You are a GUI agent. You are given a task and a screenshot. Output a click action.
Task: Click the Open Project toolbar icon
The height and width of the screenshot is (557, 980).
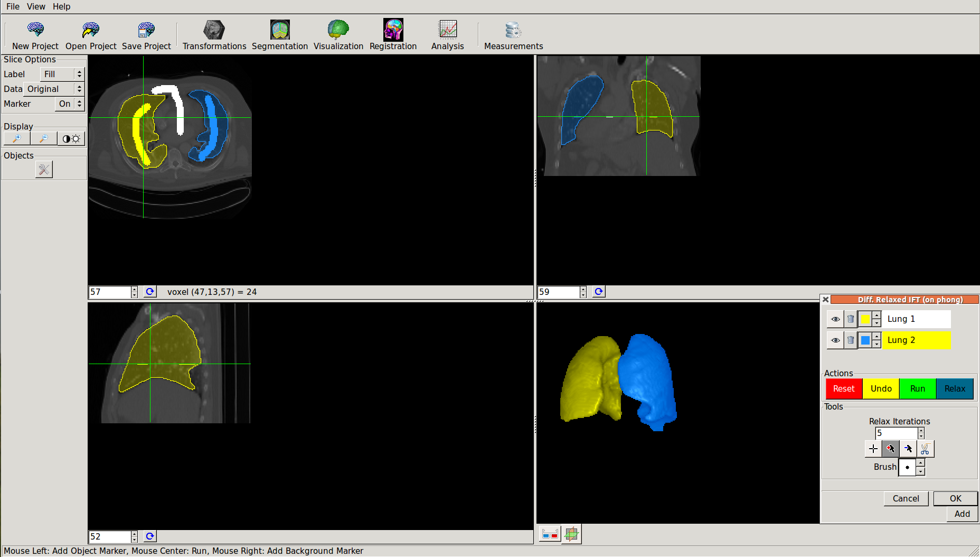(x=91, y=35)
